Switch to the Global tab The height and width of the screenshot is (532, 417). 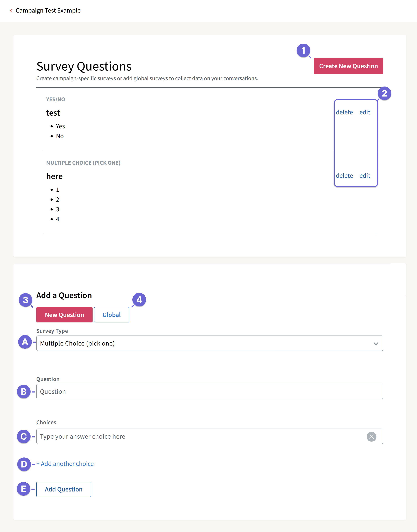pyautogui.click(x=111, y=315)
